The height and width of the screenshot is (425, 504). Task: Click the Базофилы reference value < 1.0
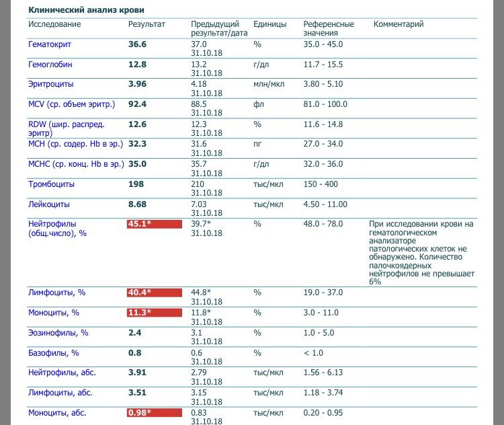pos(313,353)
